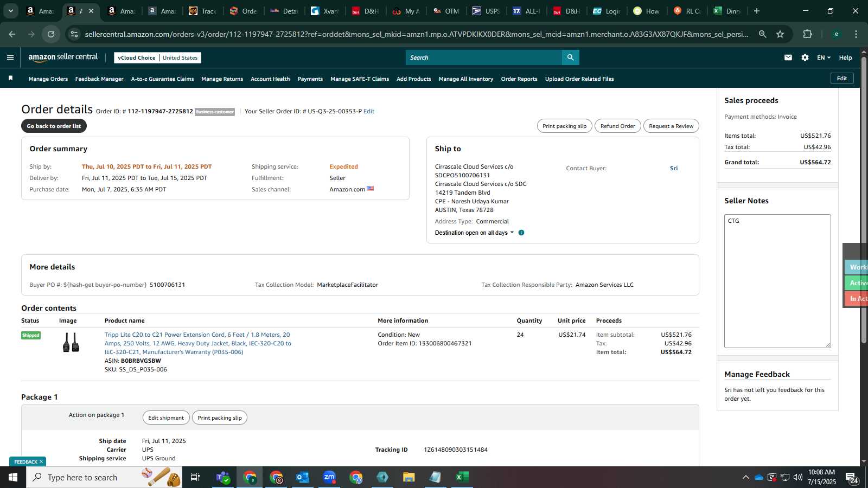Screen dimensions: 868x488
Task: Go back with the browser back arrow
Action: tap(12, 34)
